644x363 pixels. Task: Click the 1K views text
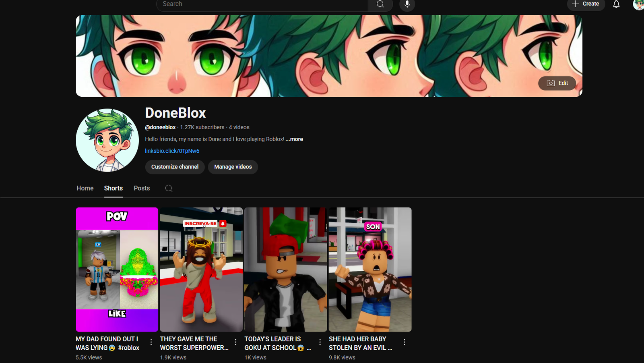pos(255,357)
